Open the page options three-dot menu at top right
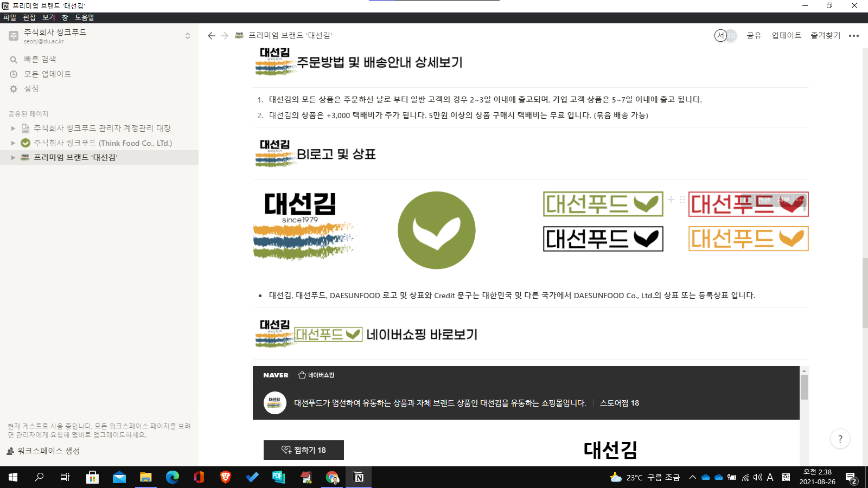This screenshot has width=868, height=488. 854,36
